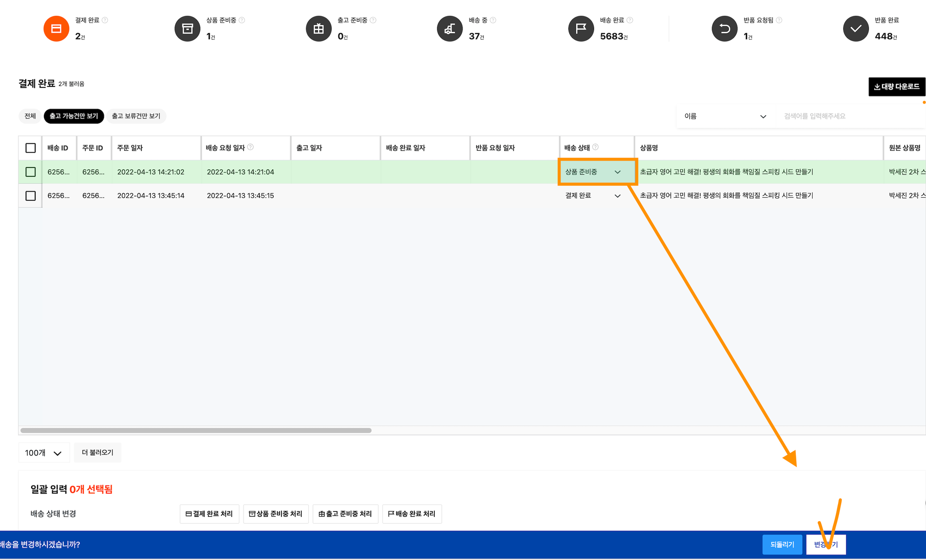Check the 14:21:02 order row checkbox
Screen dimensions: 926x560
pyautogui.click(x=31, y=172)
